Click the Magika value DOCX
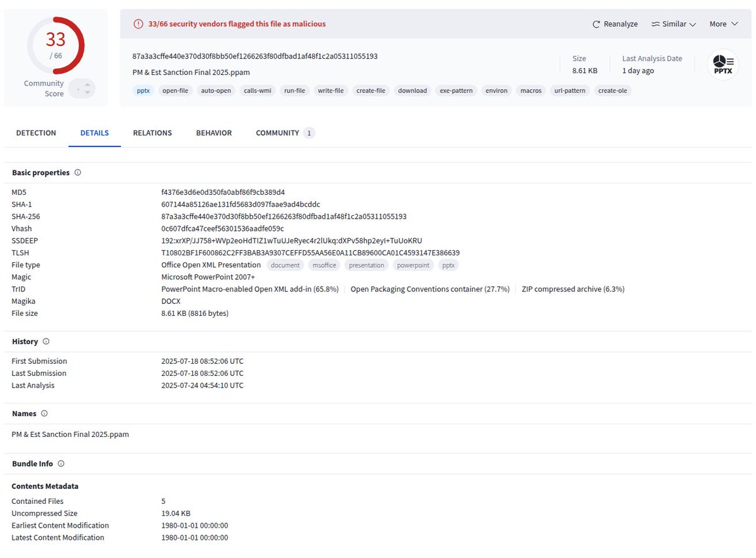Viewport: 756px width, 558px height. pos(171,301)
